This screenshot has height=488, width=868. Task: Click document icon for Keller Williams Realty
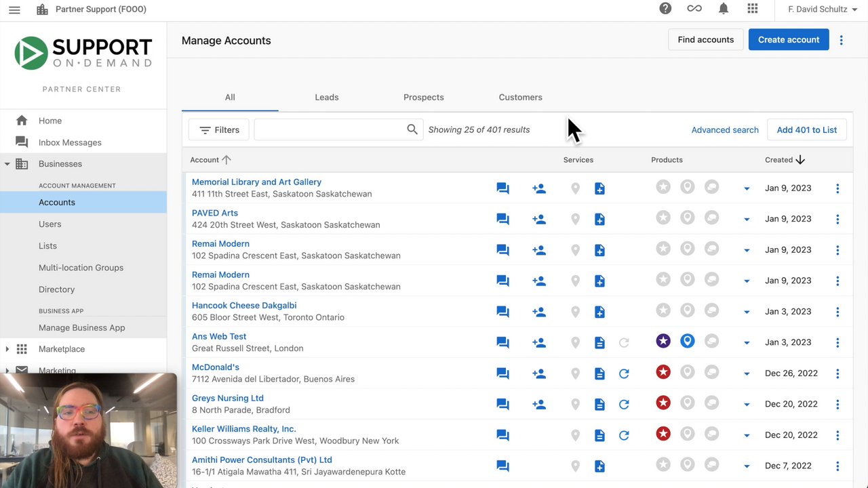point(599,436)
